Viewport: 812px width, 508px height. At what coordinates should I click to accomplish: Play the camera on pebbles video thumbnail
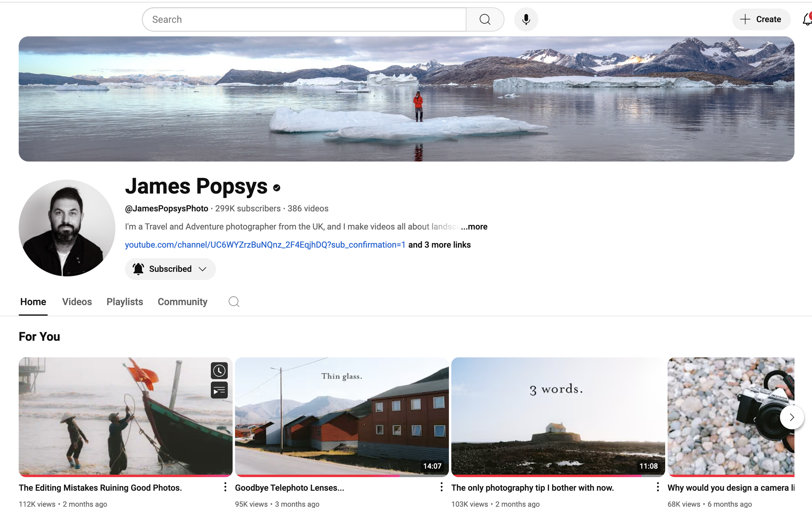coord(731,417)
